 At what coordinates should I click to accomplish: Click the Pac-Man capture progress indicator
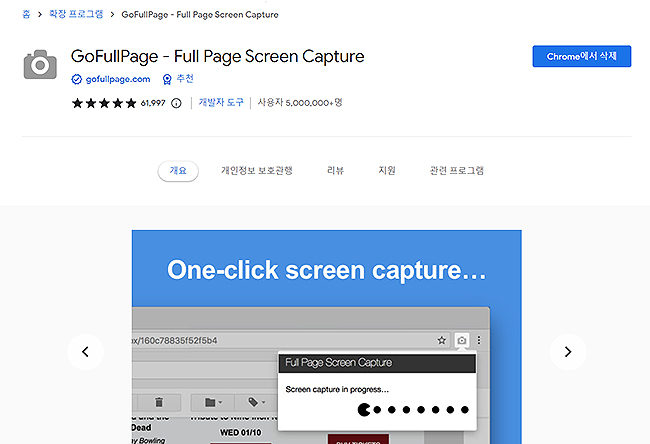point(413,410)
